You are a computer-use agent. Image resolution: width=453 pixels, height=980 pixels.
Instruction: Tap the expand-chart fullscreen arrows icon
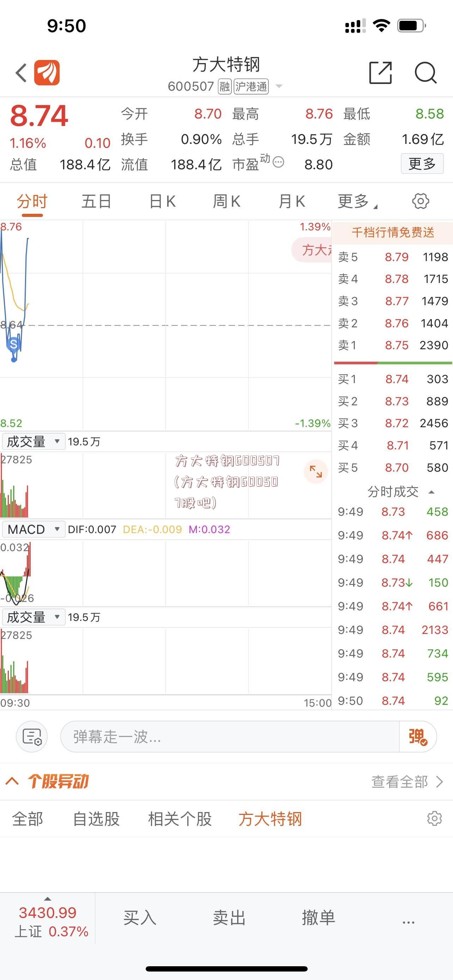(x=316, y=471)
